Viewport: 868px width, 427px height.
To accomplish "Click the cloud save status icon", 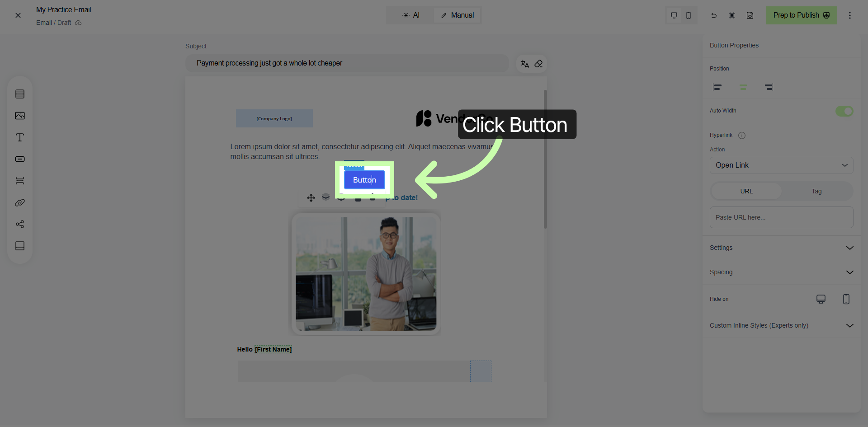I will [x=78, y=23].
